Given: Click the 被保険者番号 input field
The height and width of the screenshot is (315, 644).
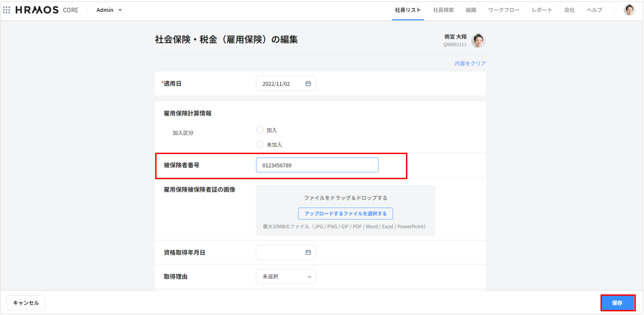Looking at the screenshot, I should point(317,166).
